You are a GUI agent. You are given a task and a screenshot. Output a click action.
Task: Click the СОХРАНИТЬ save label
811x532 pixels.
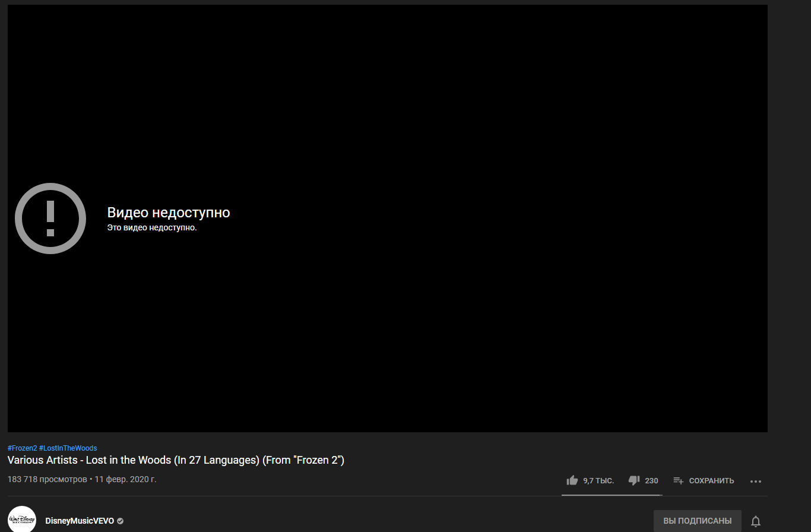[711, 481]
